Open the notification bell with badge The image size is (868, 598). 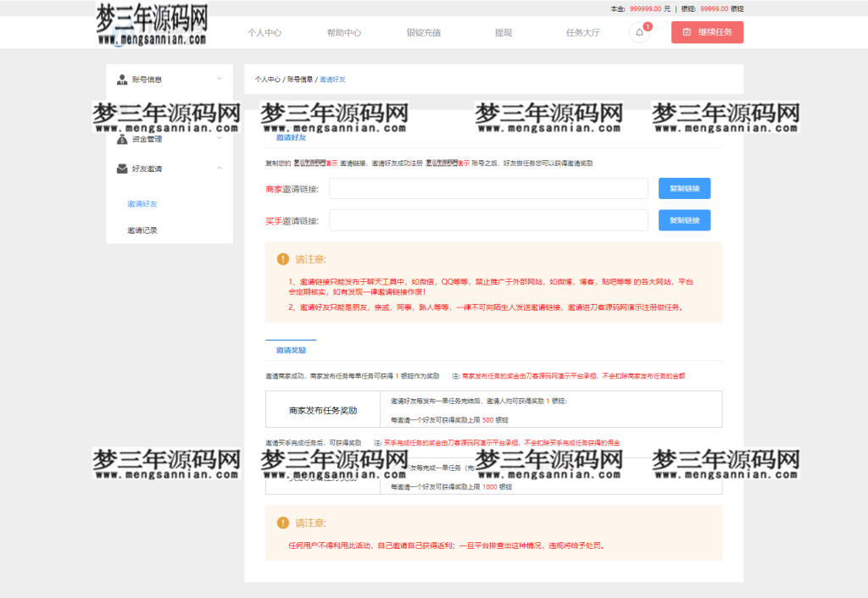coord(639,32)
